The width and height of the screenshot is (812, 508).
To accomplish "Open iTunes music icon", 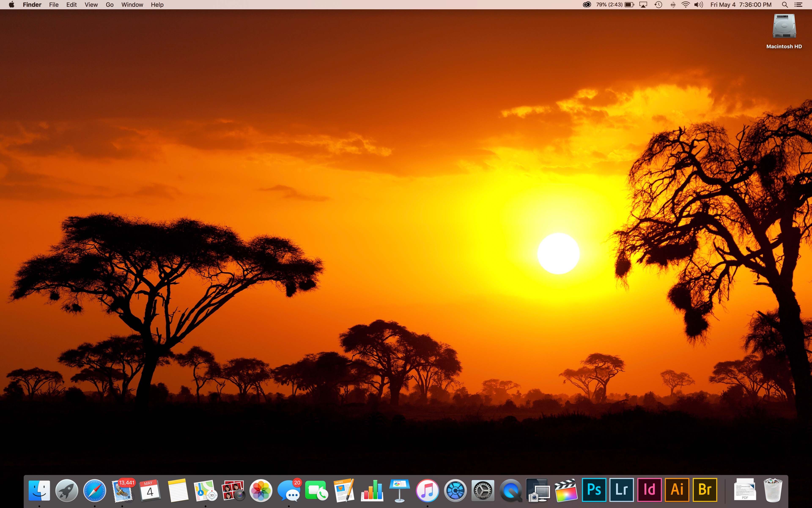I will point(427,490).
